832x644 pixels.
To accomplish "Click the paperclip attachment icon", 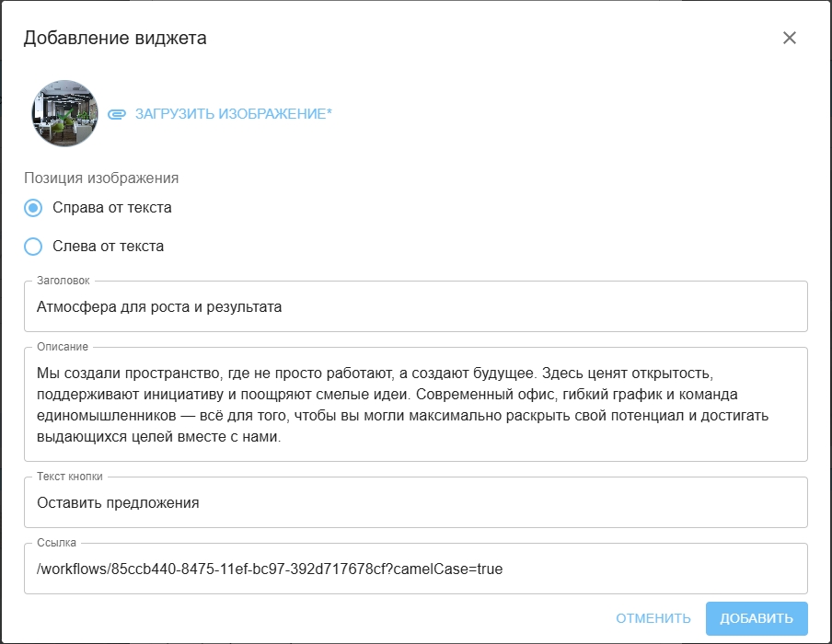I will tap(116, 114).
